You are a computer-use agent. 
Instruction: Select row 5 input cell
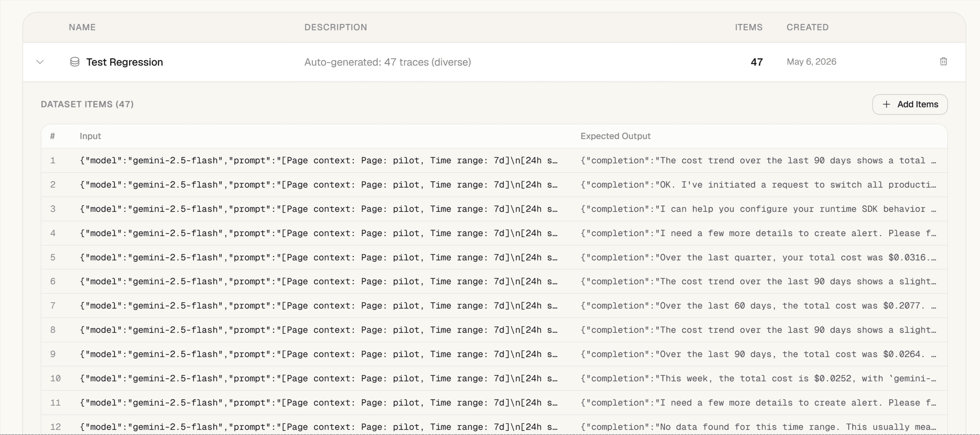point(319,257)
